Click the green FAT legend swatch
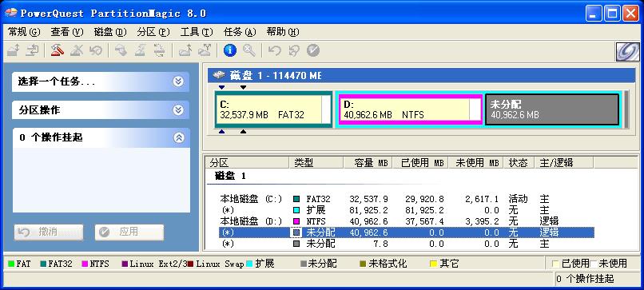 11,264
